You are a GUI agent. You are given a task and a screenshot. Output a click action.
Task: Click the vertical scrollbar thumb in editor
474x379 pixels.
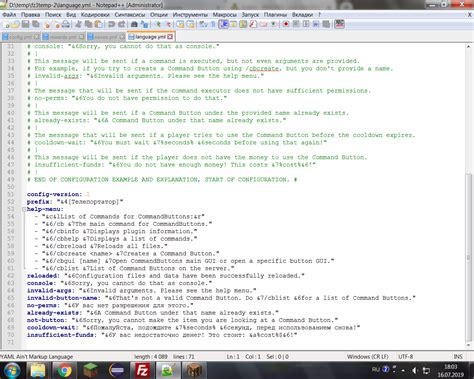468,257
